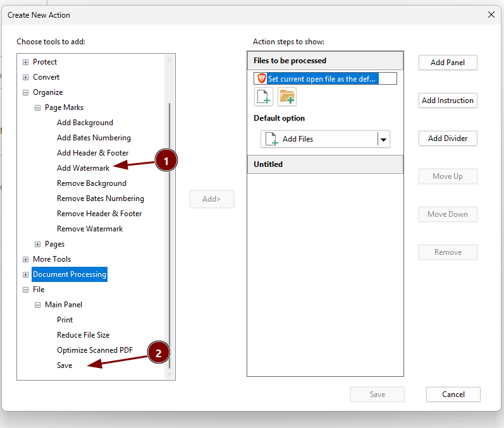Click the tools tree scroll down arrow
Screen dimensions: 504x428
[x=169, y=374]
